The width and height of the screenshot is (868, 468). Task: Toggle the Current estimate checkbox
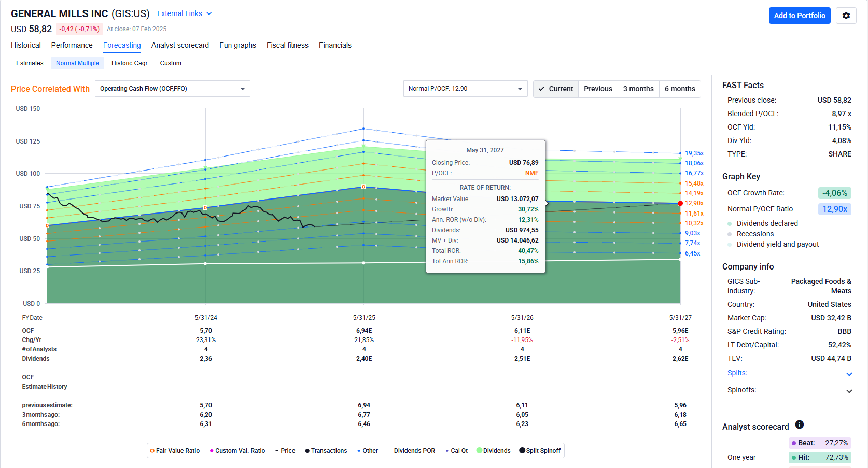click(x=556, y=89)
